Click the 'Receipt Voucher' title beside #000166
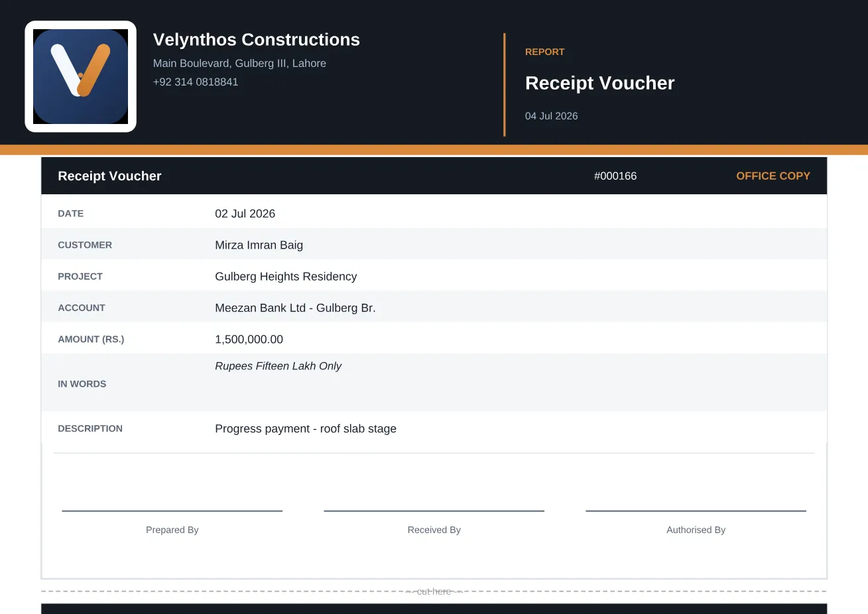The width and height of the screenshot is (868, 614). click(x=109, y=176)
